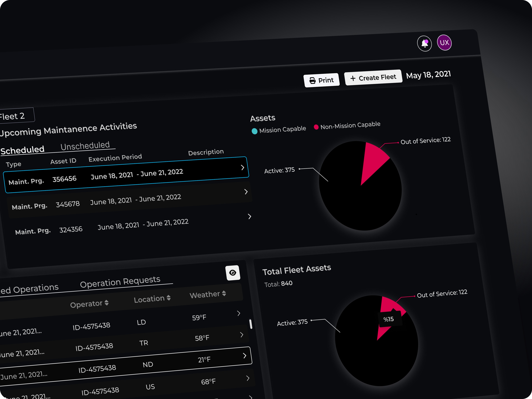Viewport: 532px width, 399px height.
Task: Expand maintenance row for asset 324356
Action: click(249, 216)
